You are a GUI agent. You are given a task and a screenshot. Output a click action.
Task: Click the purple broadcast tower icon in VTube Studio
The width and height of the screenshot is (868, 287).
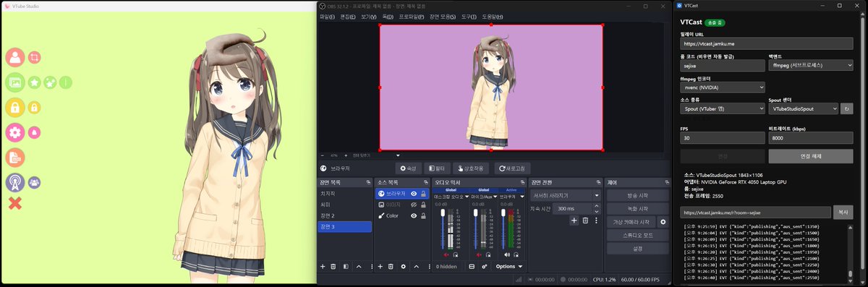pos(15,182)
